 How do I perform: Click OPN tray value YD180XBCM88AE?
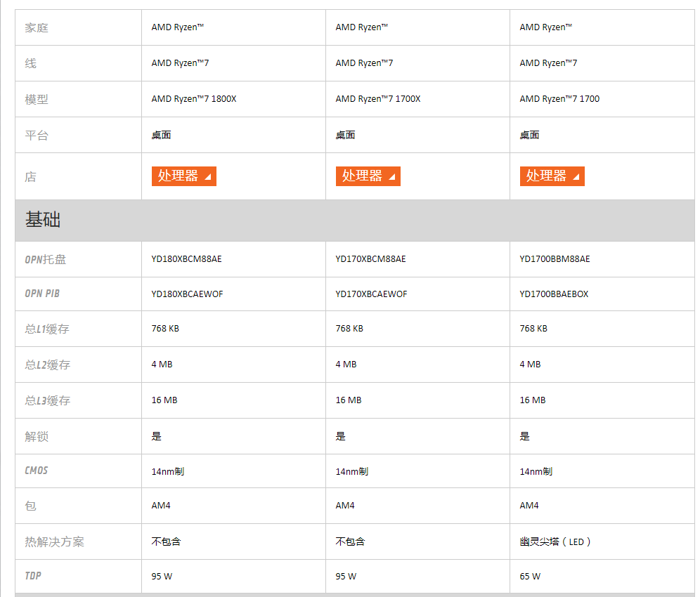187,259
